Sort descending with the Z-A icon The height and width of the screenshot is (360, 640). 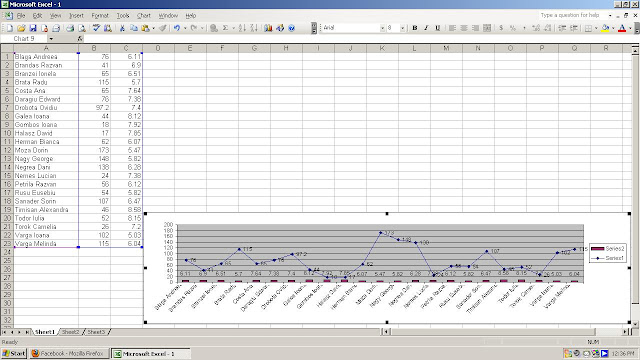[254, 28]
